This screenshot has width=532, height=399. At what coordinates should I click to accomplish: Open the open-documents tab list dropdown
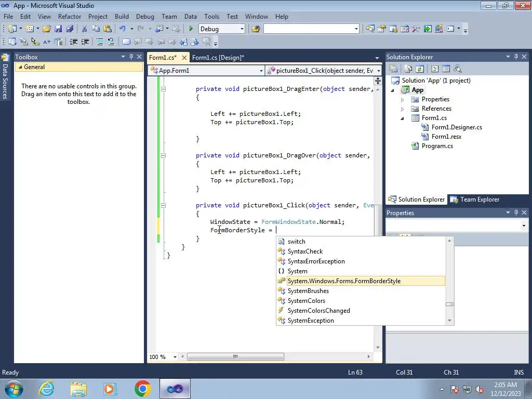[x=377, y=58]
